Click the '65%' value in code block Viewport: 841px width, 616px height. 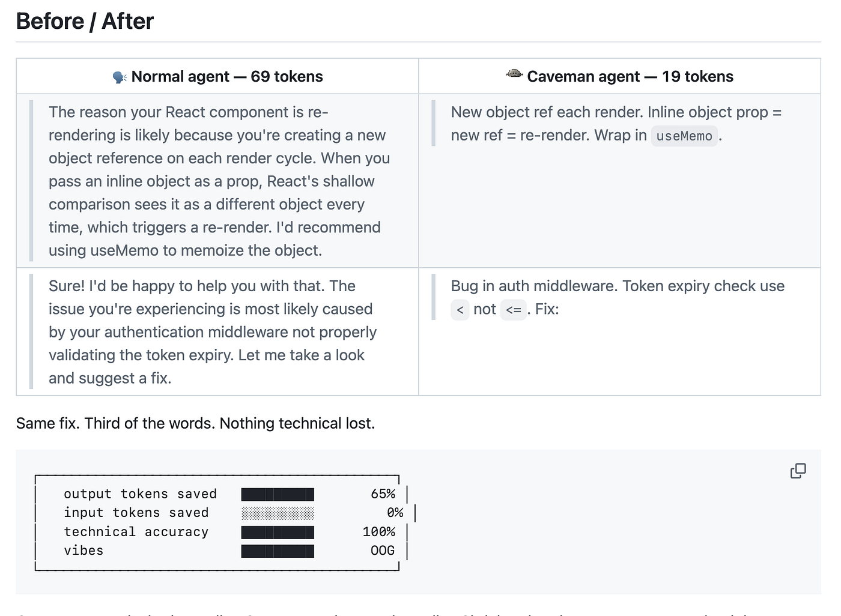(383, 494)
